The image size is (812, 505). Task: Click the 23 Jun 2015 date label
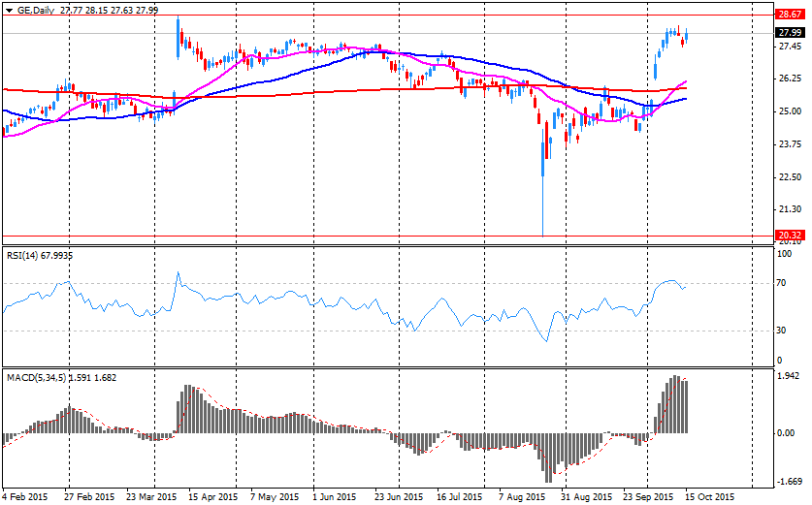click(x=399, y=497)
